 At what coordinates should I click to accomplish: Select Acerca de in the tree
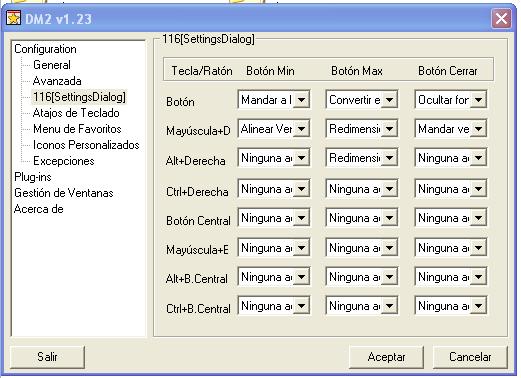(x=39, y=209)
